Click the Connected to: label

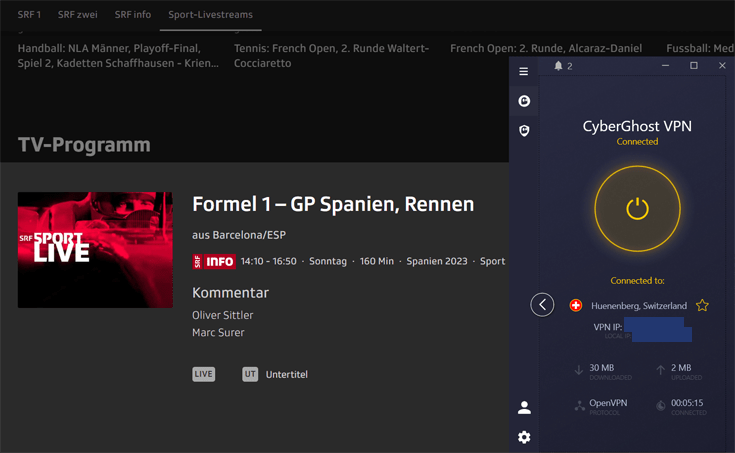(637, 280)
